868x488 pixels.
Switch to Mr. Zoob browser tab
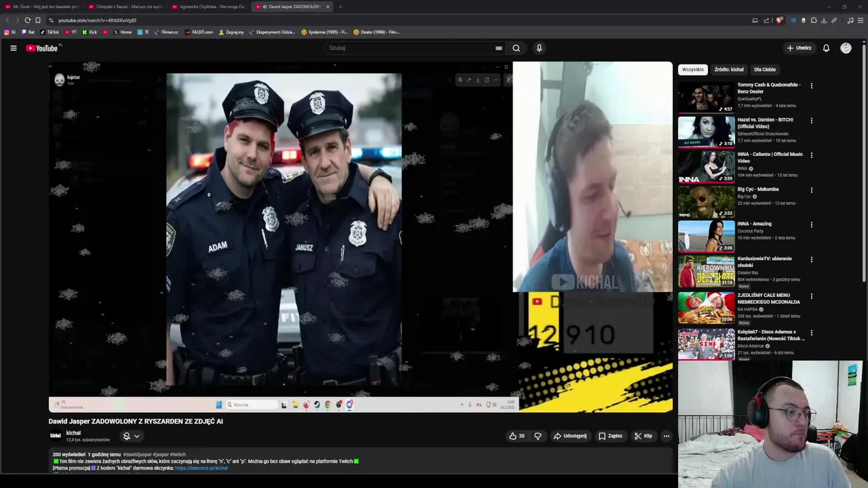tap(42, 7)
